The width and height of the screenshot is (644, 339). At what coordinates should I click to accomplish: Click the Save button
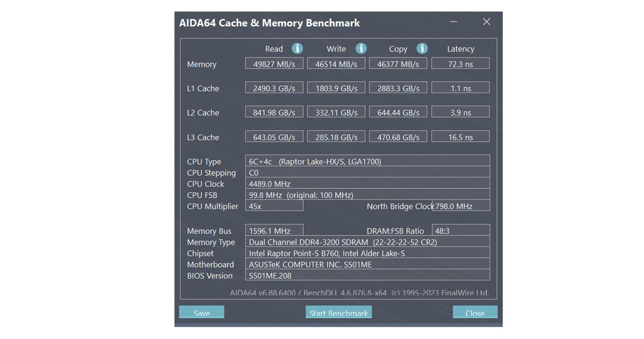pyautogui.click(x=202, y=312)
